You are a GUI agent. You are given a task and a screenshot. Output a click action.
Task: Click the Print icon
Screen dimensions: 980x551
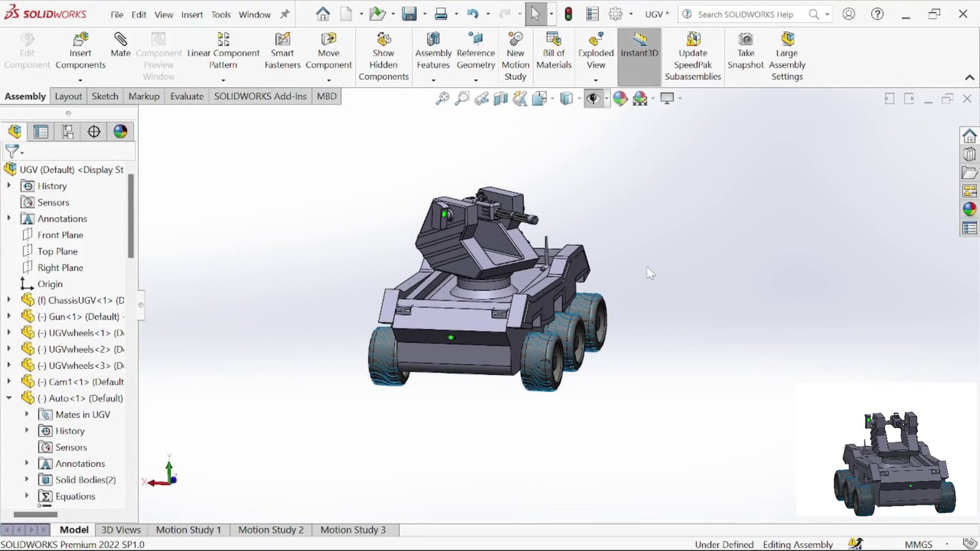[x=441, y=14]
